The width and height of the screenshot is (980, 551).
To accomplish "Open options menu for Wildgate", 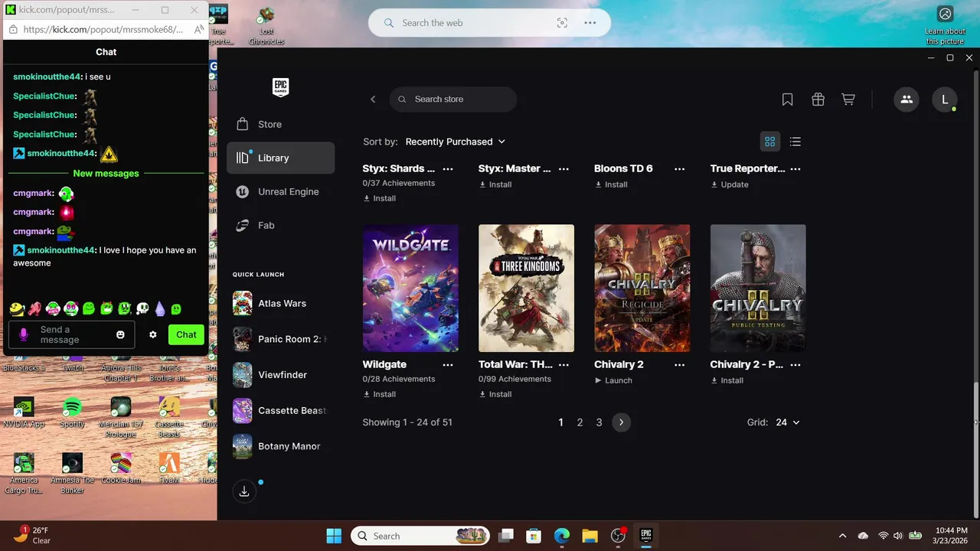I will [x=448, y=365].
